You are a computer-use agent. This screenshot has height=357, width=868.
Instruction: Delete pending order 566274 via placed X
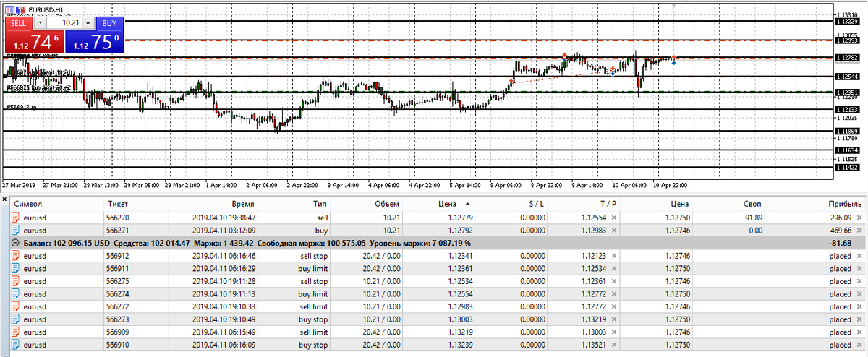[859, 294]
